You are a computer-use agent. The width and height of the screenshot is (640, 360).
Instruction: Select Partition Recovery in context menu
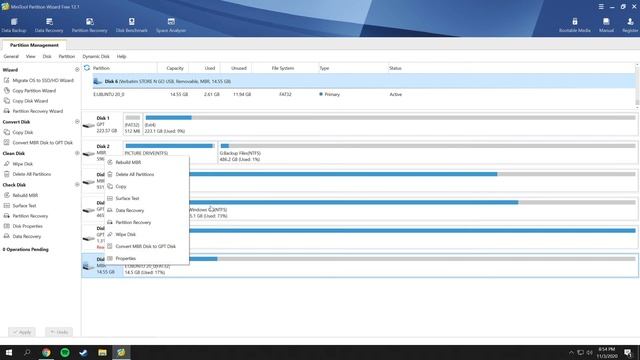147,222
